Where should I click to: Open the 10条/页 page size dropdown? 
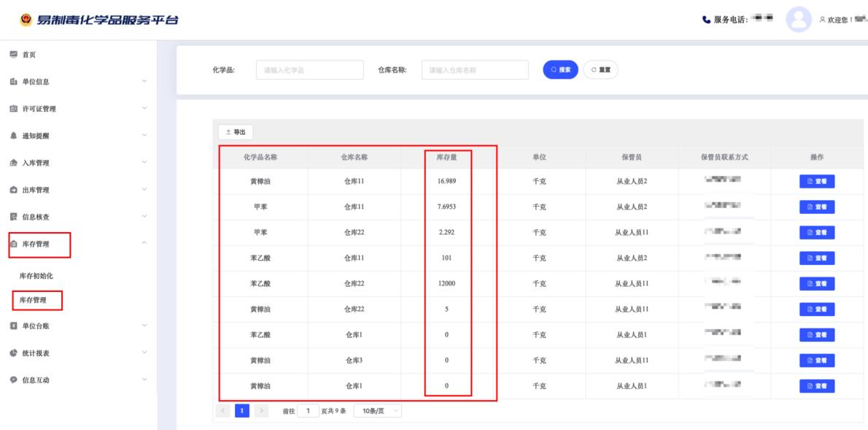[x=377, y=411]
